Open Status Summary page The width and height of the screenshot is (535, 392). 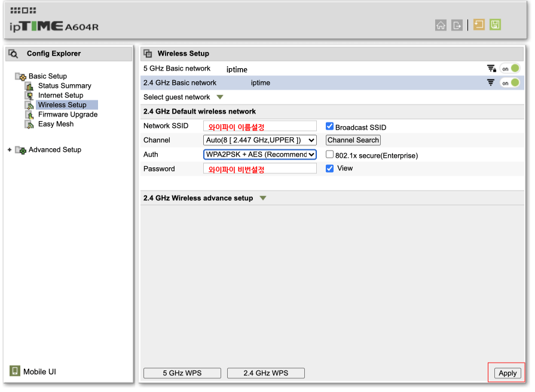pyautogui.click(x=65, y=86)
